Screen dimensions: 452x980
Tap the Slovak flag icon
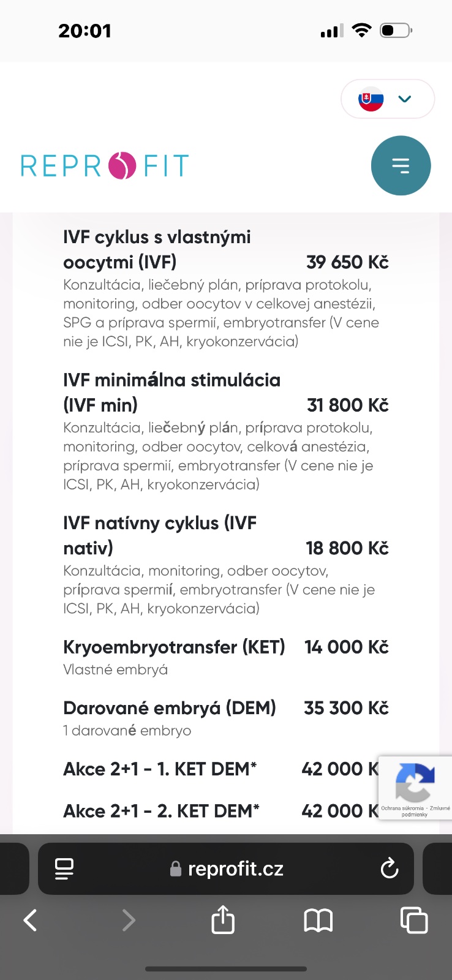click(371, 99)
